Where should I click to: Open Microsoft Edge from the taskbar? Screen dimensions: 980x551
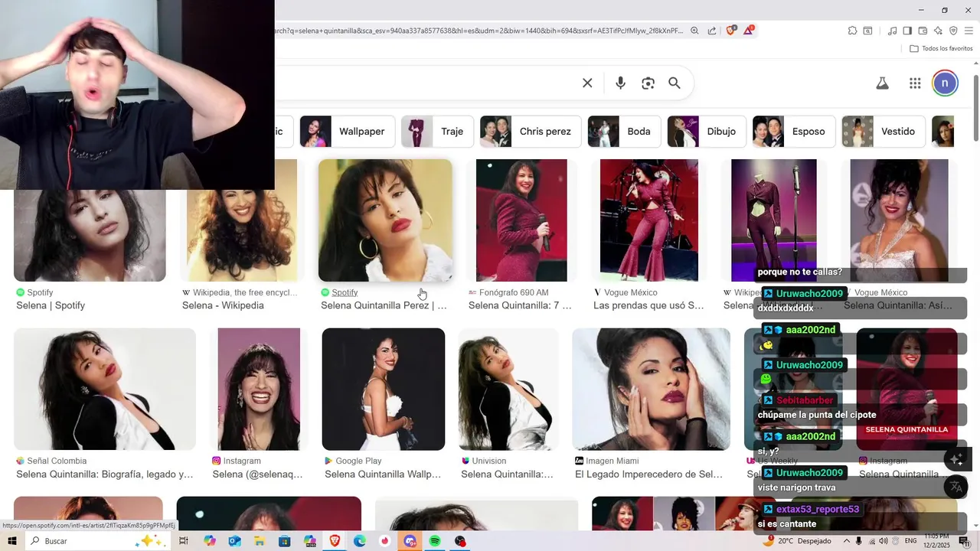pyautogui.click(x=359, y=541)
